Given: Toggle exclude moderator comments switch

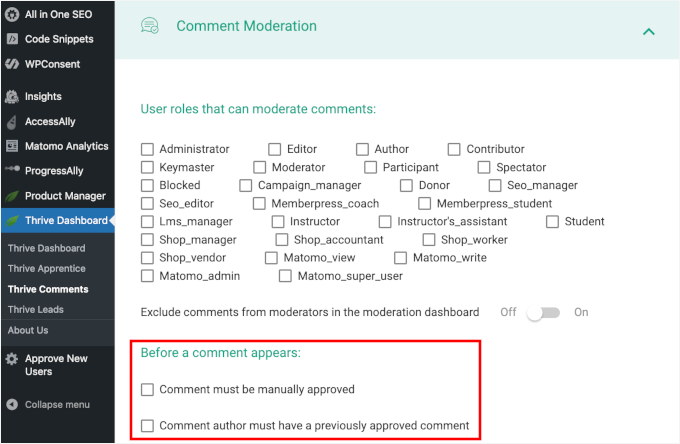Looking at the screenshot, I should 545,312.
